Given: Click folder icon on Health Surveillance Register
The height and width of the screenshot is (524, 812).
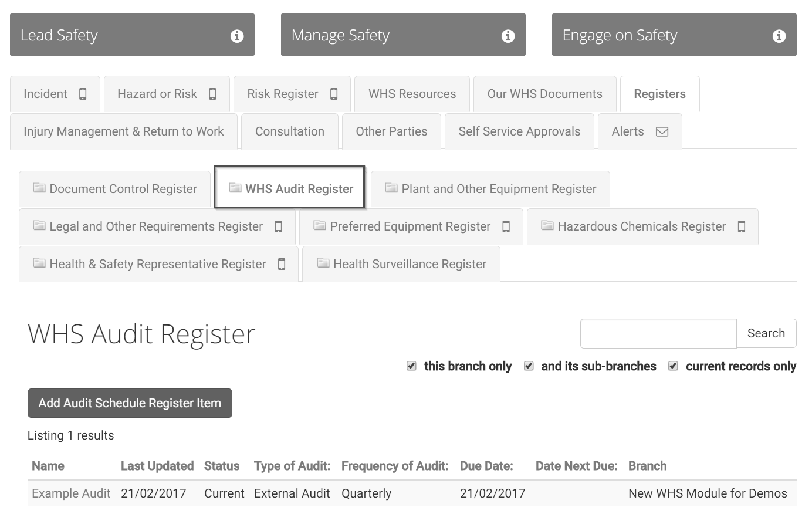Looking at the screenshot, I should coord(323,263).
